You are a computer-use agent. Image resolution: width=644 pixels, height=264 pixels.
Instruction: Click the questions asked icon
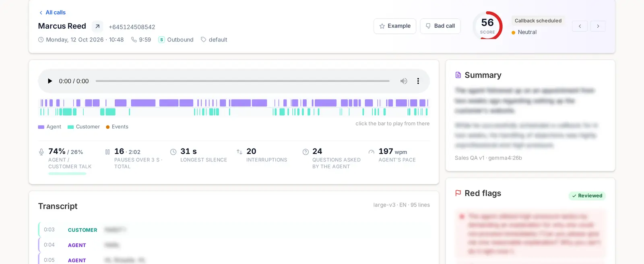[x=305, y=152]
